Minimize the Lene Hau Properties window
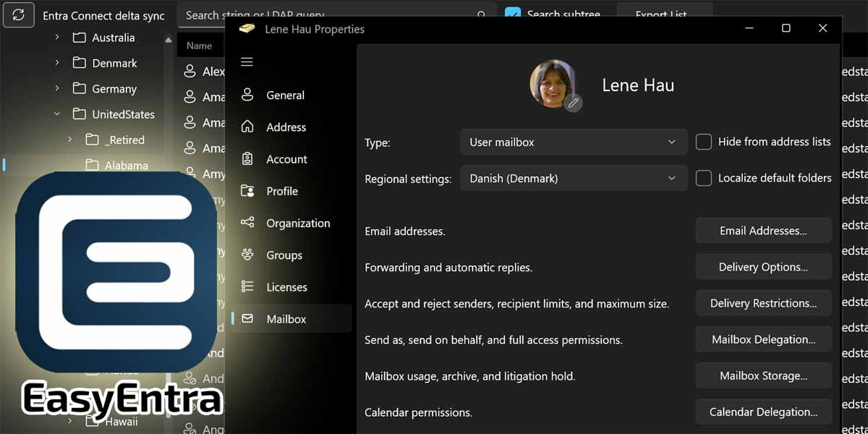Screen dimensions: 868x434 [x=749, y=28]
